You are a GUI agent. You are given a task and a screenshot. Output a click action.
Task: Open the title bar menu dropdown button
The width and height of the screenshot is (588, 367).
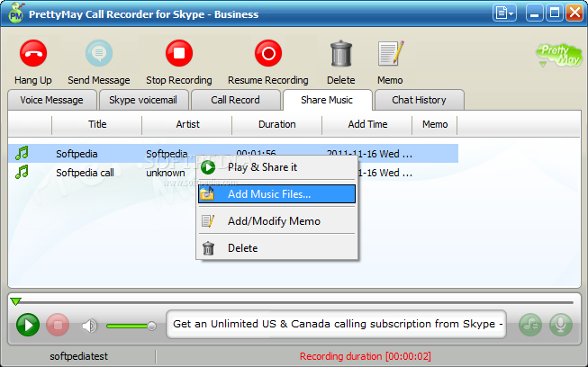(504, 13)
